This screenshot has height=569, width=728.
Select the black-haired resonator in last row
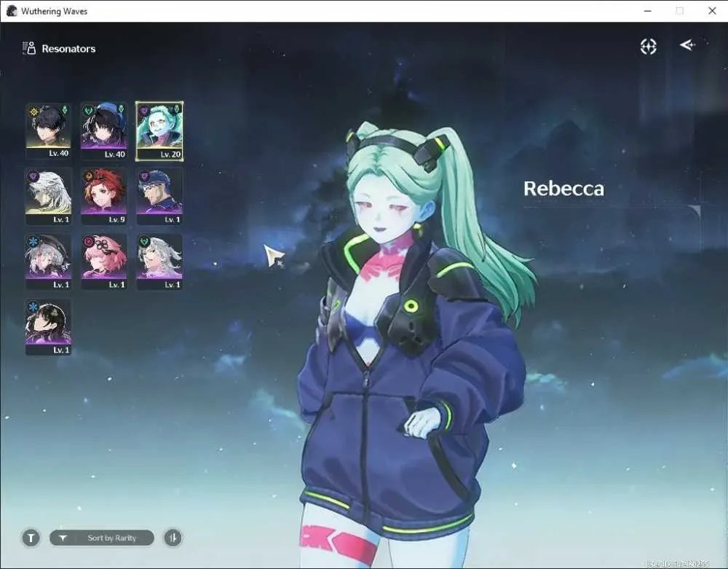[48, 327]
